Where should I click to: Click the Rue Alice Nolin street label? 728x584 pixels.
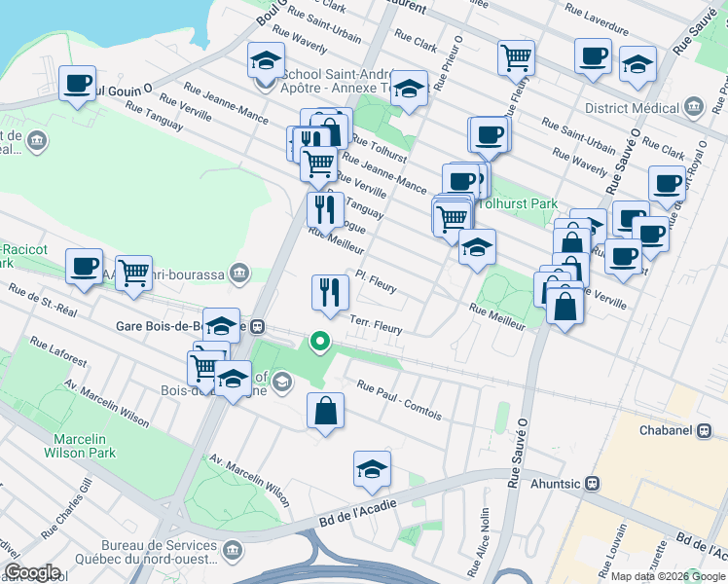[479, 541]
